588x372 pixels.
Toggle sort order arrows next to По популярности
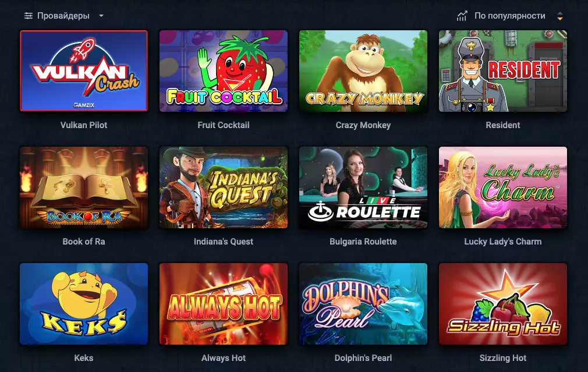pyautogui.click(x=559, y=16)
